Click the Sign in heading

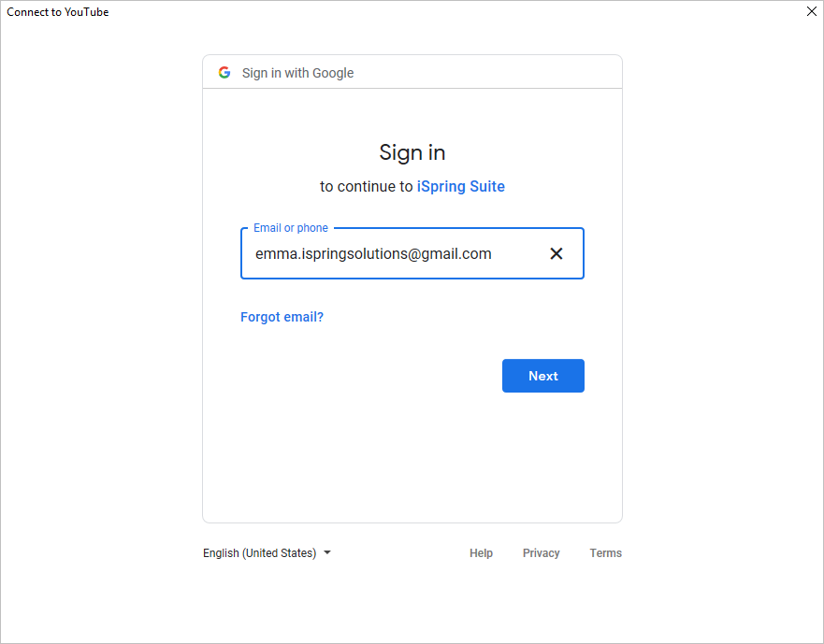tap(412, 153)
